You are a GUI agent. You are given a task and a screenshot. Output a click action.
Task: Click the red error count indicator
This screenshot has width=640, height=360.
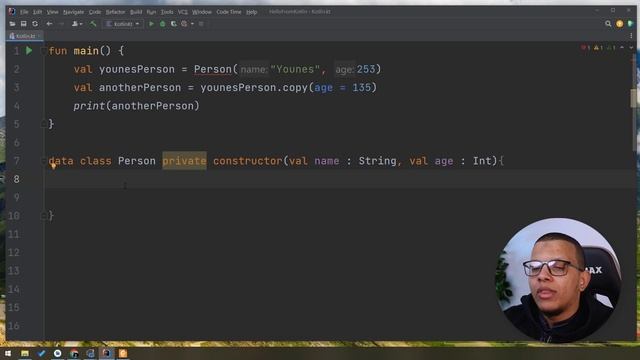point(585,48)
